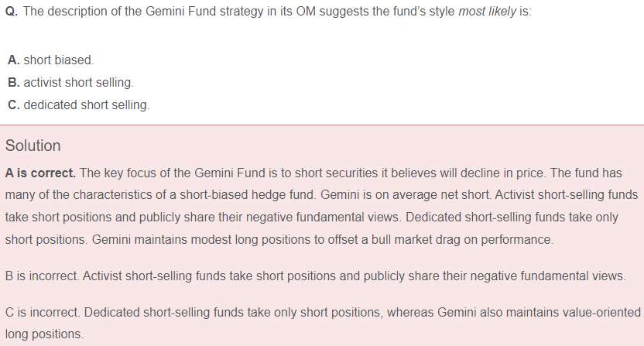Click the bold 'Q.' question label
Image resolution: width=644 pixels, height=346 pixels.
point(12,12)
